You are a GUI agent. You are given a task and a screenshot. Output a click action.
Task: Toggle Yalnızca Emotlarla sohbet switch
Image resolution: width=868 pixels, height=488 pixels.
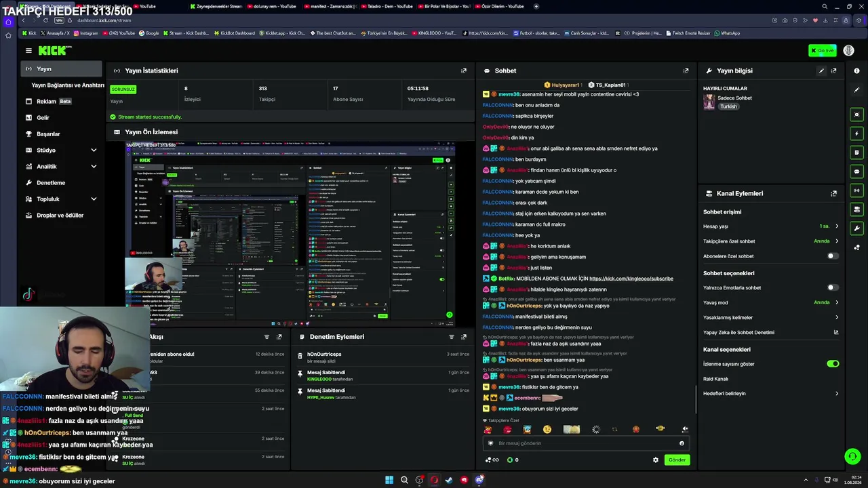coord(832,287)
